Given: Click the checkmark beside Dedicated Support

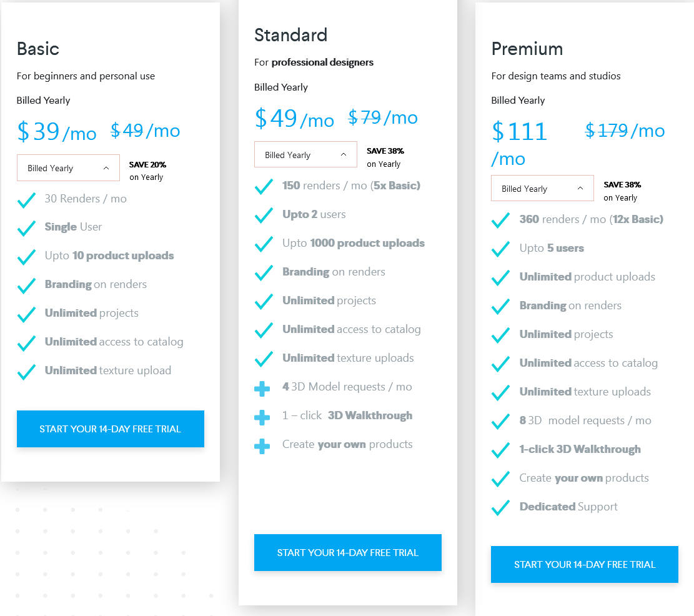Looking at the screenshot, I should pyautogui.click(x=500, y=507).
